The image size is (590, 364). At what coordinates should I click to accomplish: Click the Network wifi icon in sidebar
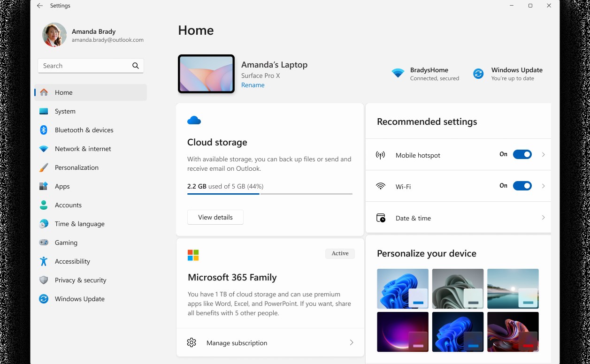pyautogui.click(x=44, y=149)
